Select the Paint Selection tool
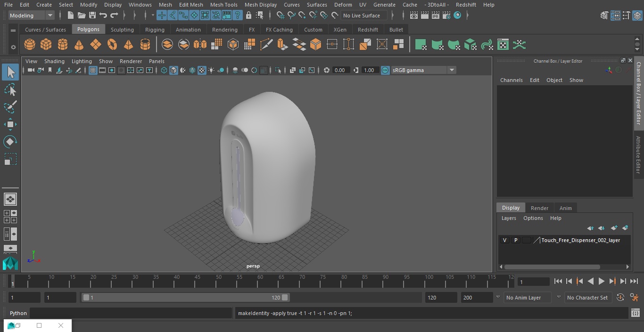Image resolution: width=644 pixels, height=332 pixels. [10, 107]
